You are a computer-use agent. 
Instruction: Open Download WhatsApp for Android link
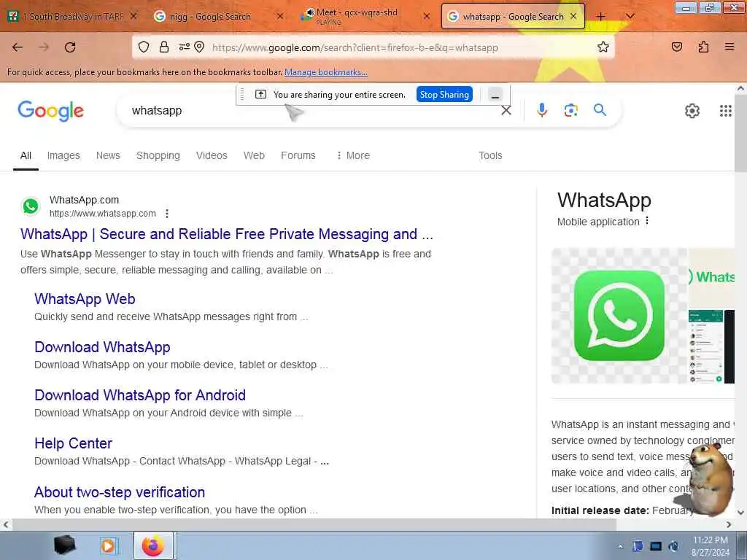tap(140, 395)
